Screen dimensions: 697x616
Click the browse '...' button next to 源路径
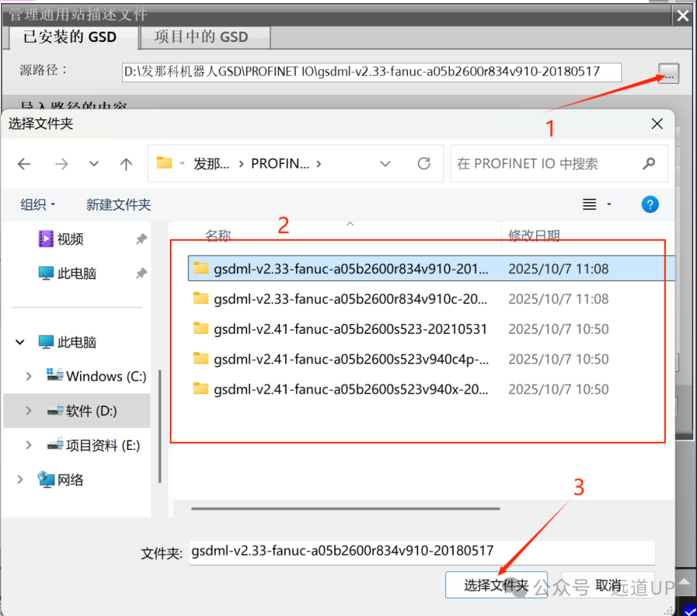click(667, 73)
